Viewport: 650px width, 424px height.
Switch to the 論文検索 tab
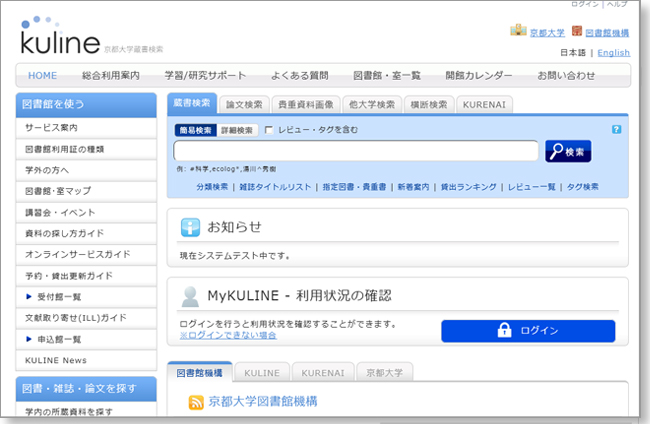click(244, 105)
